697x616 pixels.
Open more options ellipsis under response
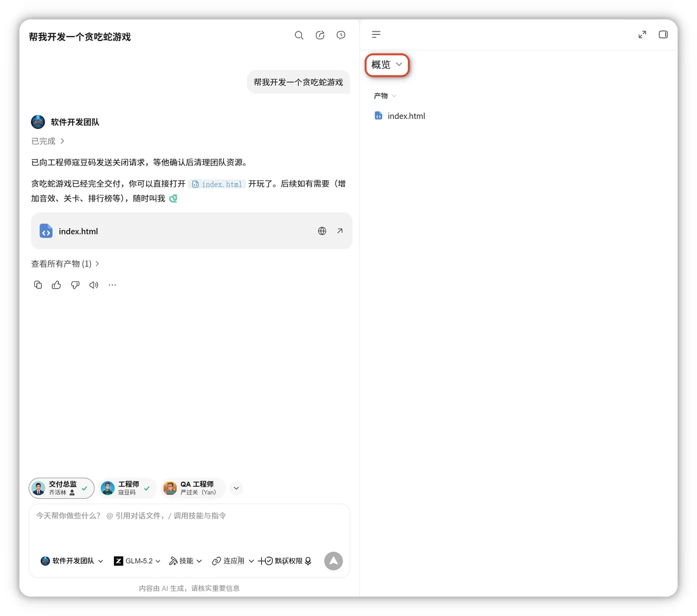tap(113, 285)
